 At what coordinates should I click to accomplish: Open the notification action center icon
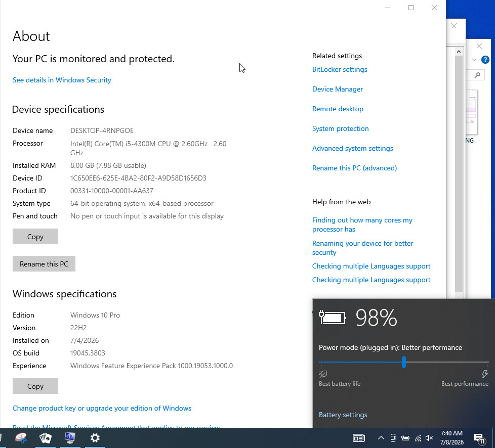pyautogui.click(x=479, y=438)
